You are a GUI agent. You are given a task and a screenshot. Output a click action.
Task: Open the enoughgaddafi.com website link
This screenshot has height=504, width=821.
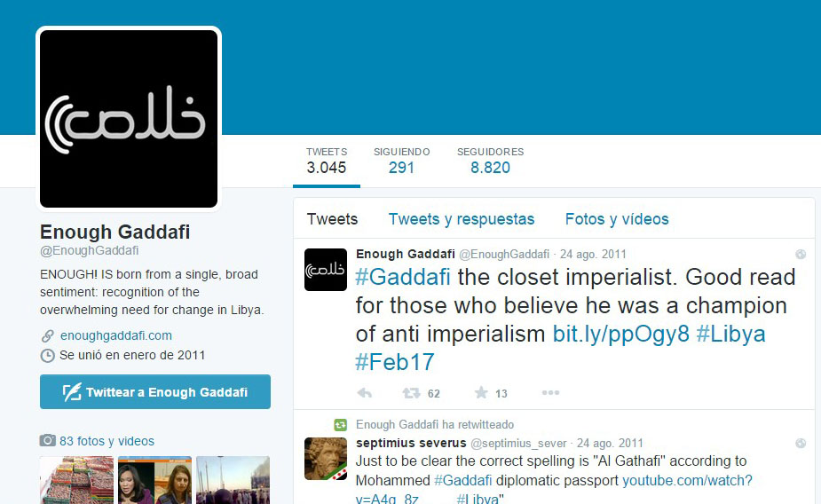pyautogui.click(x=116, y=335)
